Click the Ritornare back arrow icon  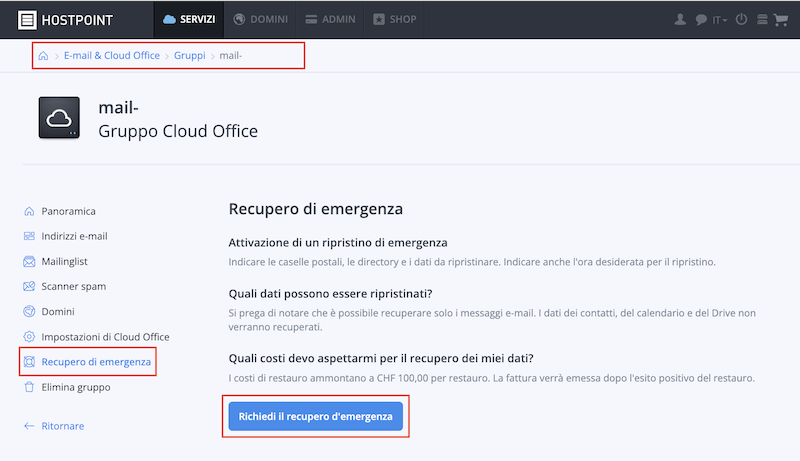[x=29, y=426]
